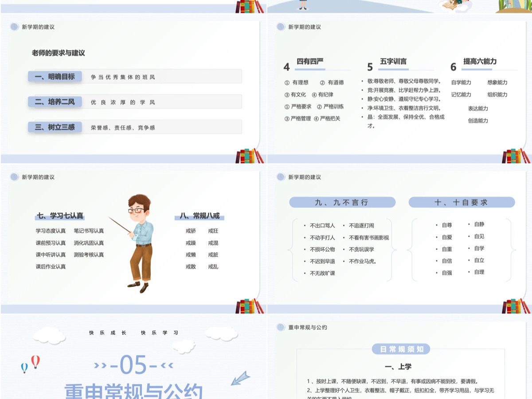The height and width of the screenshot is (399, 532).
Task: Click the 老师的要求与建议 title
Action: (x=58, y=53)
